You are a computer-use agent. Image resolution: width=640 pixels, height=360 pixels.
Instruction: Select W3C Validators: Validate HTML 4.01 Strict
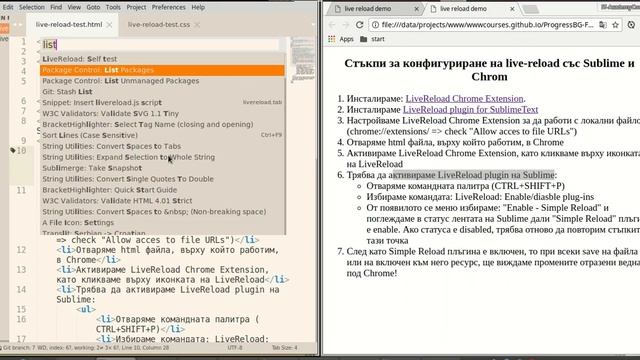[162, 201]
